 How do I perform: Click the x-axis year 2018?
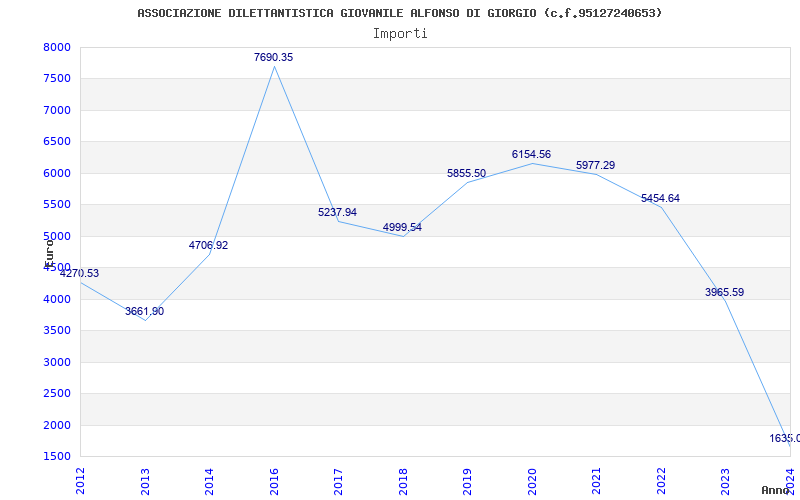click(404, 481)
